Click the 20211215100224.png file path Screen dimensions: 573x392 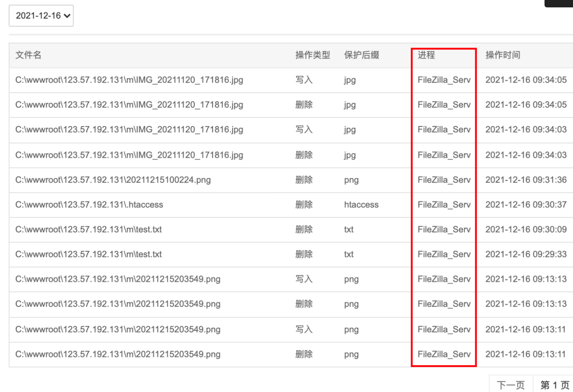pyautogui.click(x=113, y=180)
